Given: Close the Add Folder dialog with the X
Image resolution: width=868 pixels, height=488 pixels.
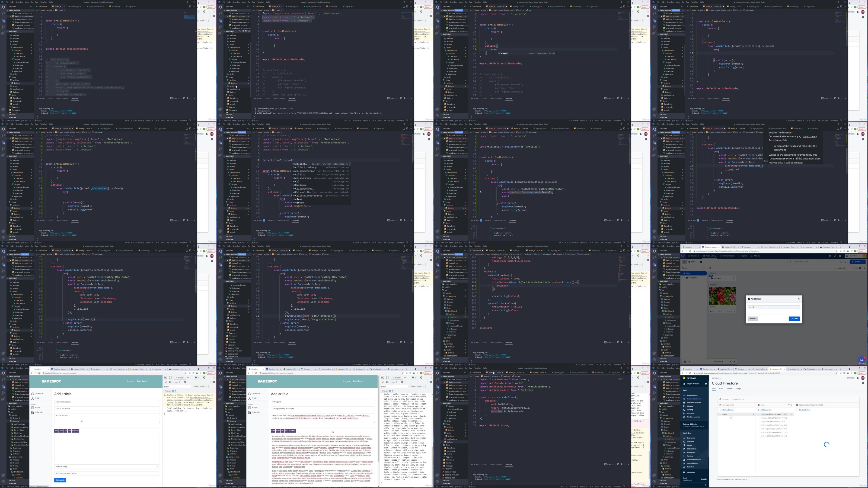Looking at the screenshot, I should point(798,299).
